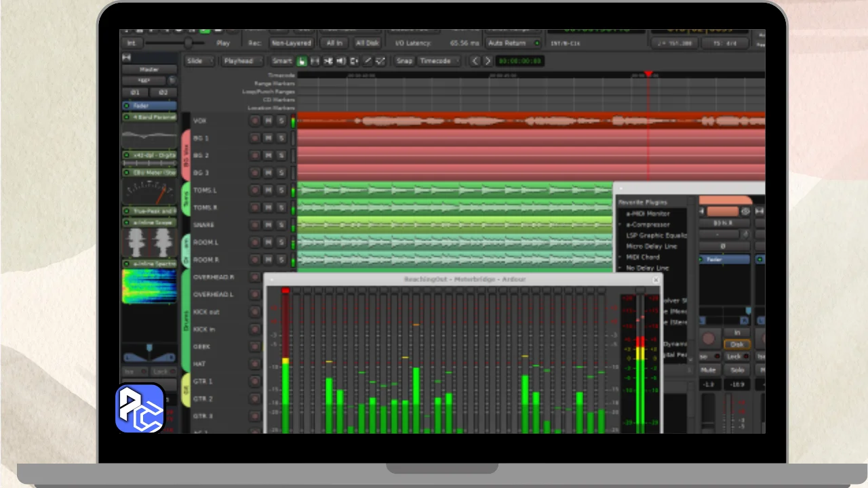Mute the BG 1 track
The image size is (868, 488).
268,138
